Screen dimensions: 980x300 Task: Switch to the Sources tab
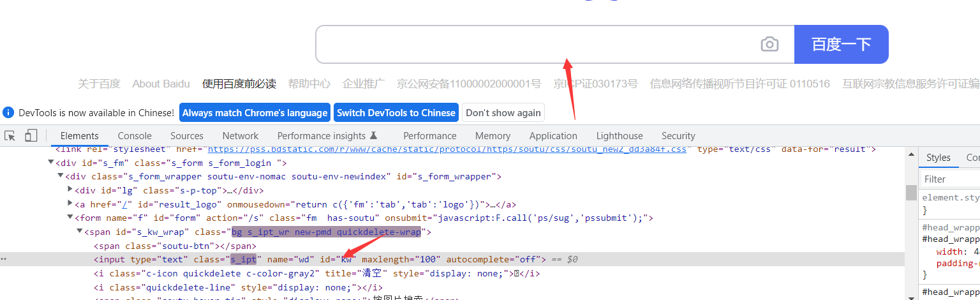187,135
